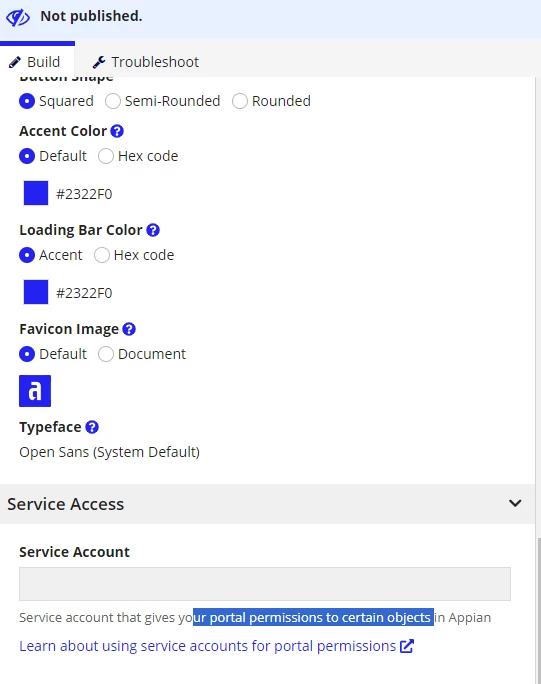Switch to the Troubleshoot tab

pos(146,62)
